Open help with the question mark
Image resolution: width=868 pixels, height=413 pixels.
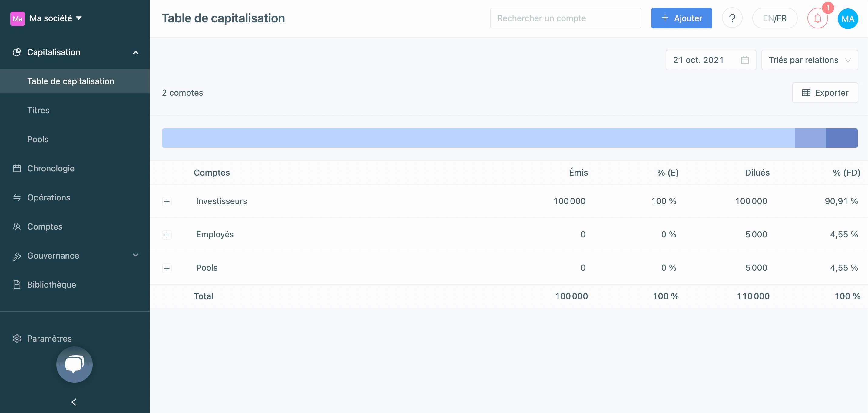tap(732, 18)
